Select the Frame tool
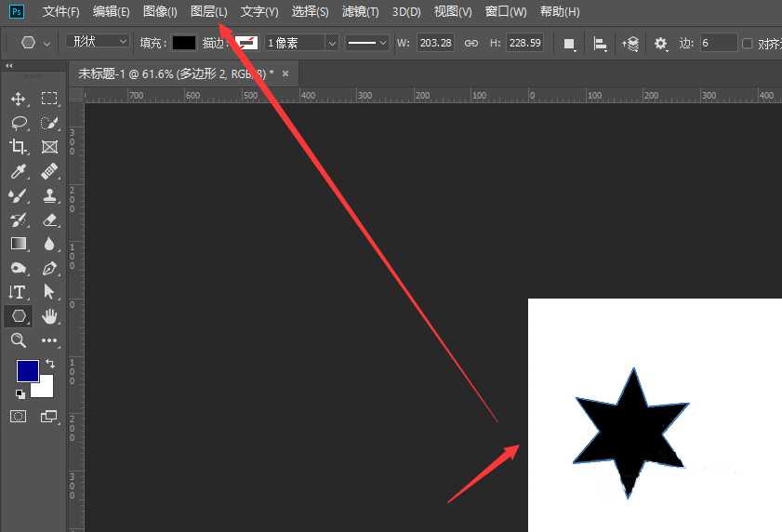The width and height of the screenshot is (782, 532). (49, 147)
